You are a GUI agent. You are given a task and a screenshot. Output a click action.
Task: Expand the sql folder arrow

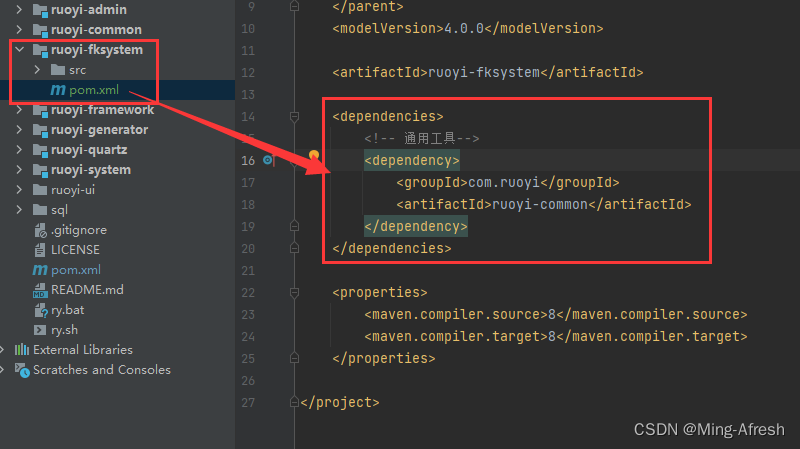[x=20, y=210]
